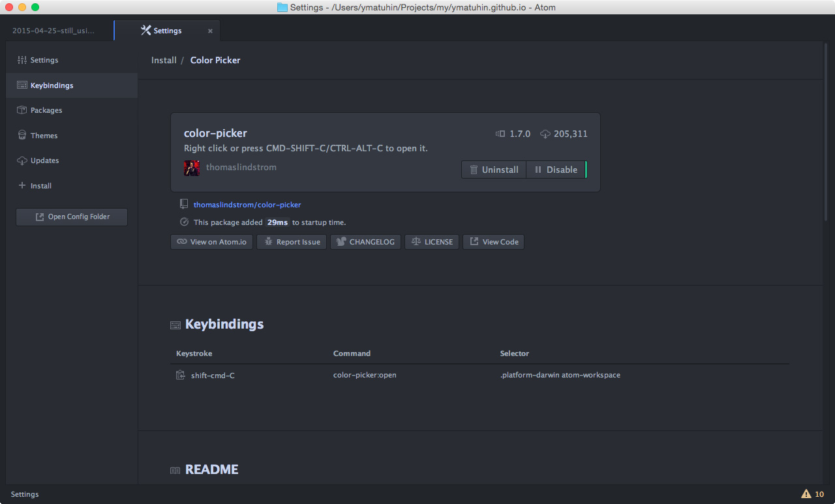Screen dimensions: 835x504
Task: Click Open Config Folder button
Action: click(x=72, y=217)
